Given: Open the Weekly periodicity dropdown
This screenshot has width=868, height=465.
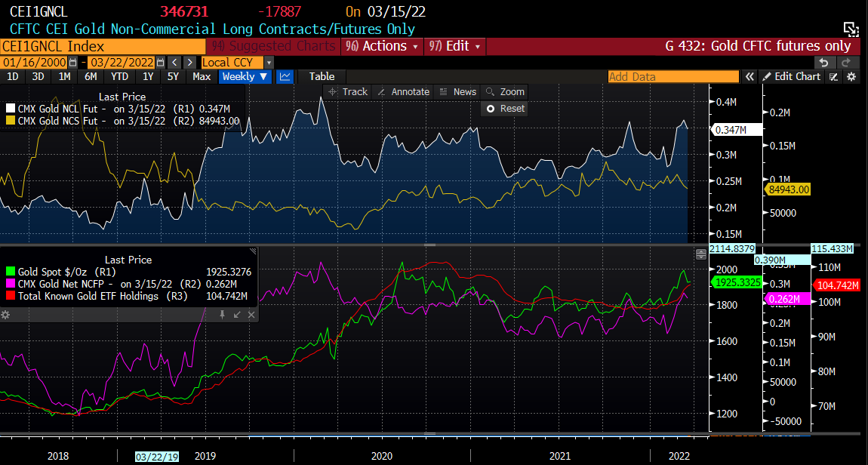Looking at the screenshot, I should coord(245,76).
